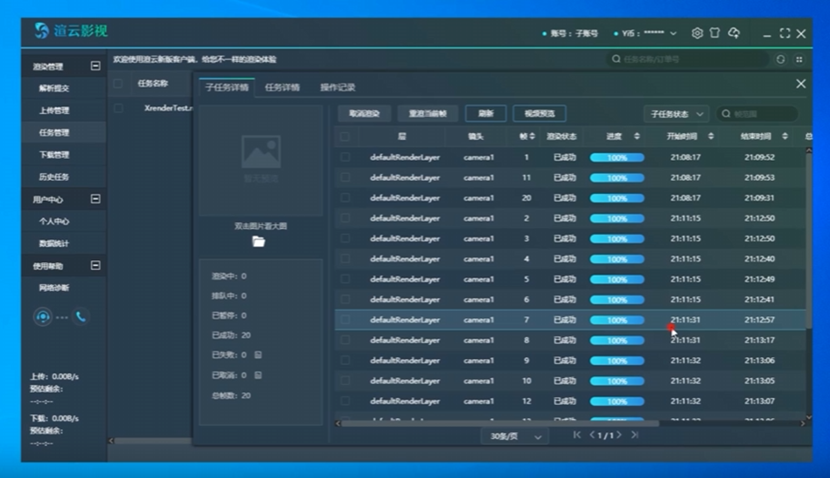Open the settings gear in the title bar
Image resolution: width=830 pixels, height=478 pixels.
coord(697,33)
